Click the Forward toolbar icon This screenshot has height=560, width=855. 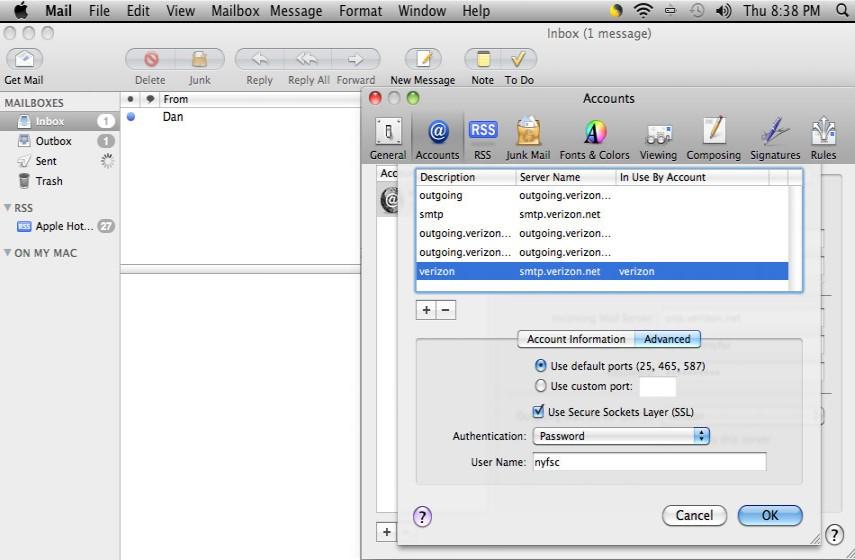(356, 59)
